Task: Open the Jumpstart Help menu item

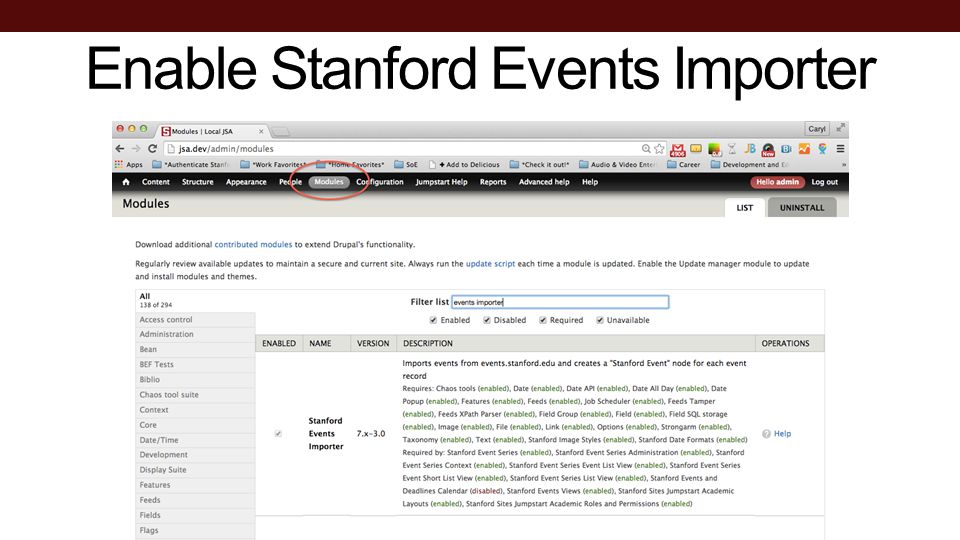Action: click(x=441, y=182)
